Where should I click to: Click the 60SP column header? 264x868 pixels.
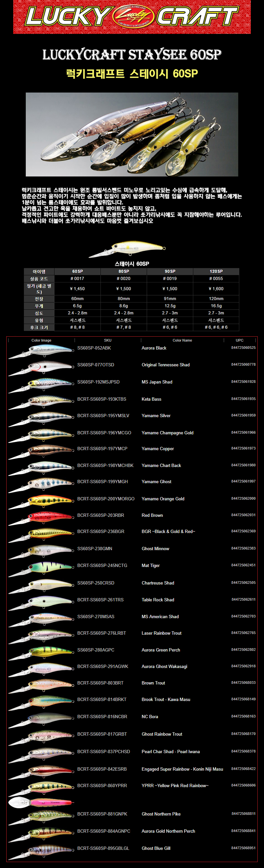pyautogui.click(x=78, y=271)
